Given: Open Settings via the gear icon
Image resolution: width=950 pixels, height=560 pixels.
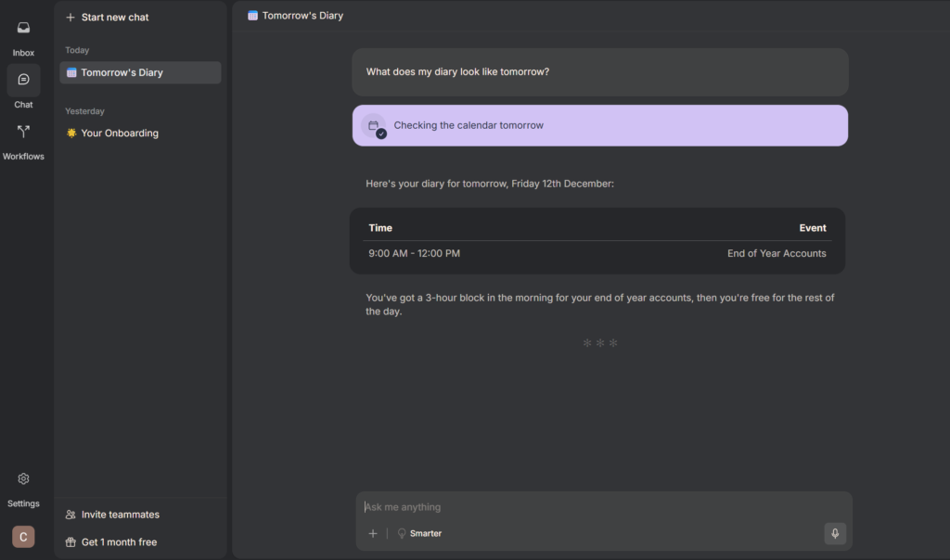Looking at the screenshot, I should point(23,479).
